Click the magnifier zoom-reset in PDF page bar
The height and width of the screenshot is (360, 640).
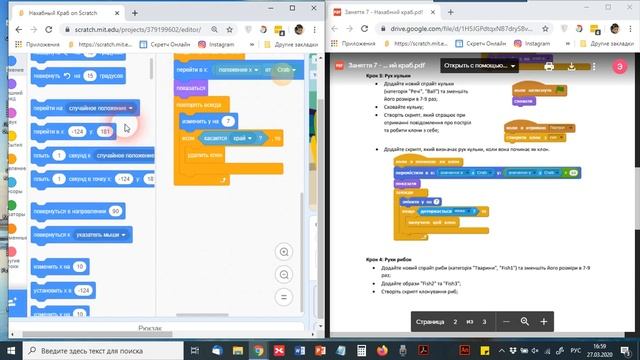525,322
